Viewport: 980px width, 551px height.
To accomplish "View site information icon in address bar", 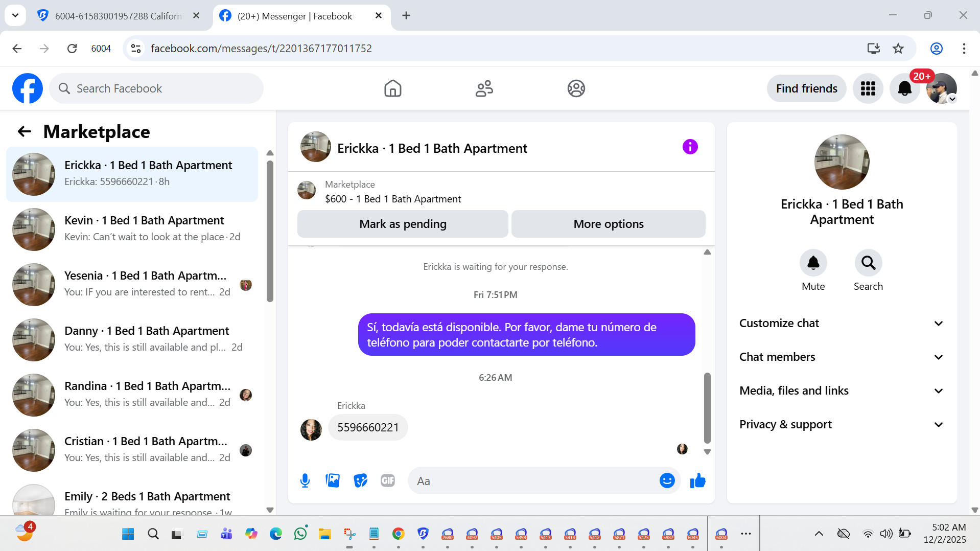I will tap(136, 49).
